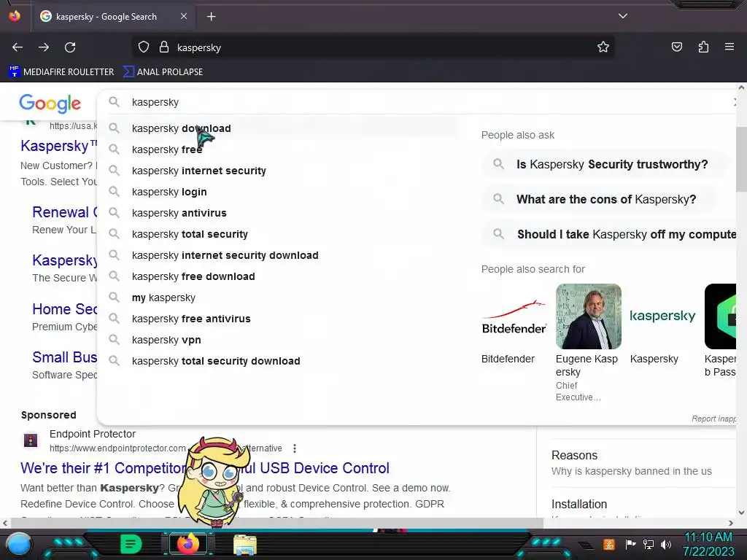Open a new tab with plus button
The width and height of the screenshot is (747, 560).
[211, 17]
